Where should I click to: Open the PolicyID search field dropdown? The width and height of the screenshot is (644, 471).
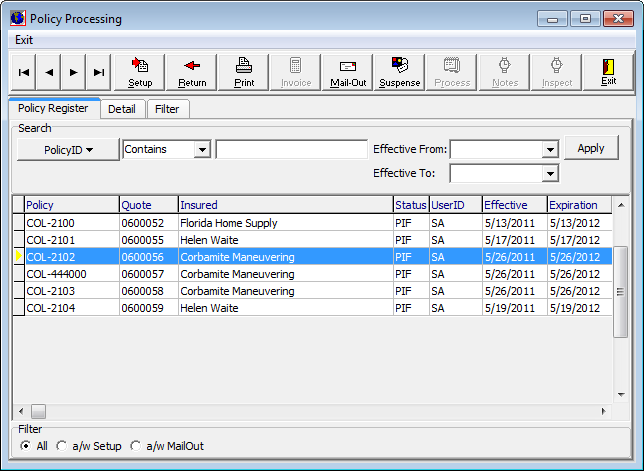click(67, 149)
